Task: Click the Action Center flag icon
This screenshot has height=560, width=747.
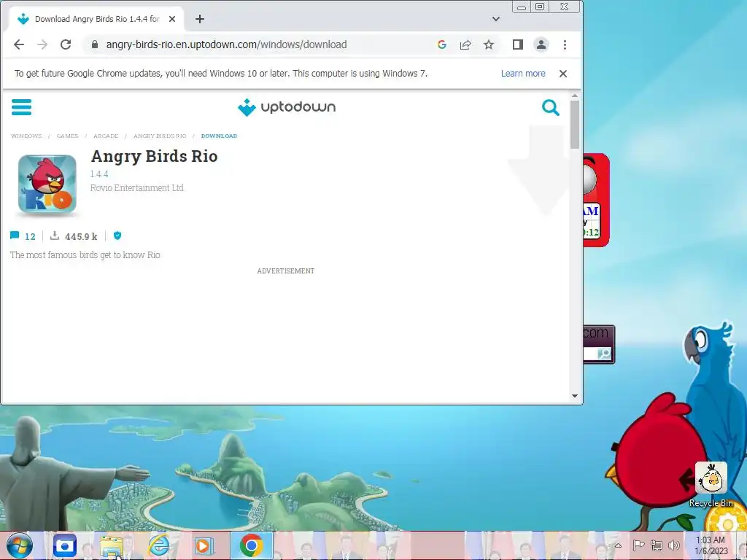Action: coord(638,545)
